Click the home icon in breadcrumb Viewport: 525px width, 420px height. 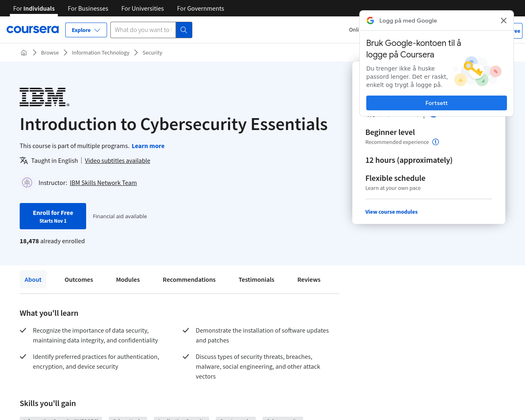[x=24, y=52]
